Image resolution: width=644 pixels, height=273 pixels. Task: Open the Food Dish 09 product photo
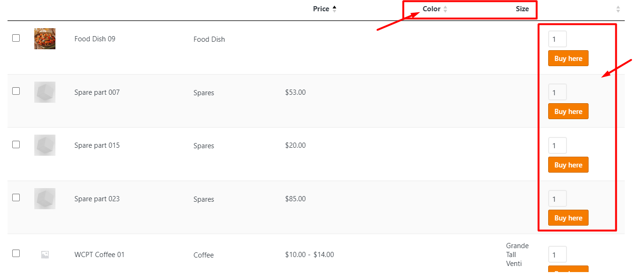(x=44, y=38)
